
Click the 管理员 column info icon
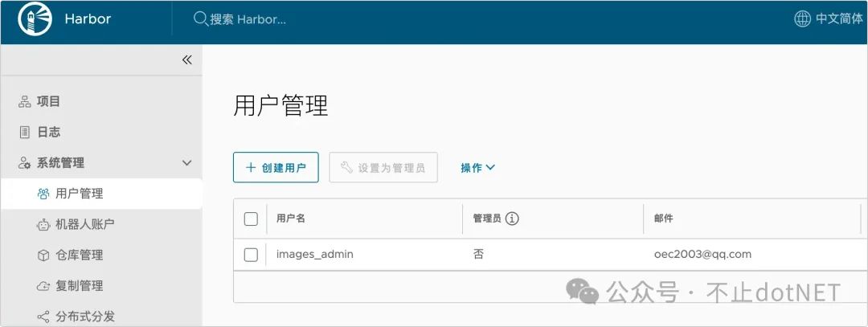coord(512,218)
